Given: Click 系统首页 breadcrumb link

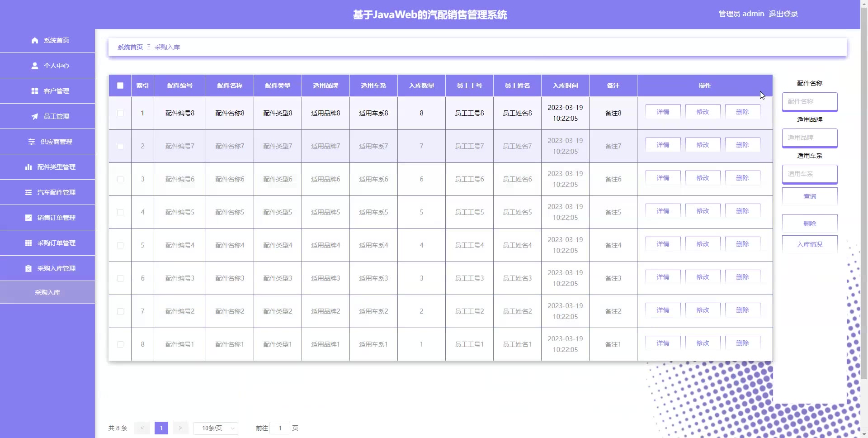Looking at the screenshot, I should (130, 47).
